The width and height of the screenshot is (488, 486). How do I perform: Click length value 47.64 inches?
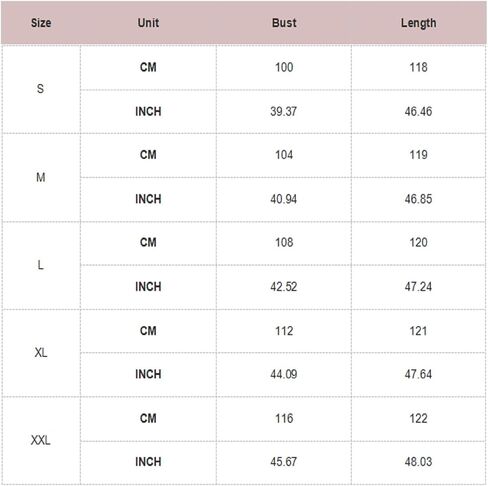418,374
